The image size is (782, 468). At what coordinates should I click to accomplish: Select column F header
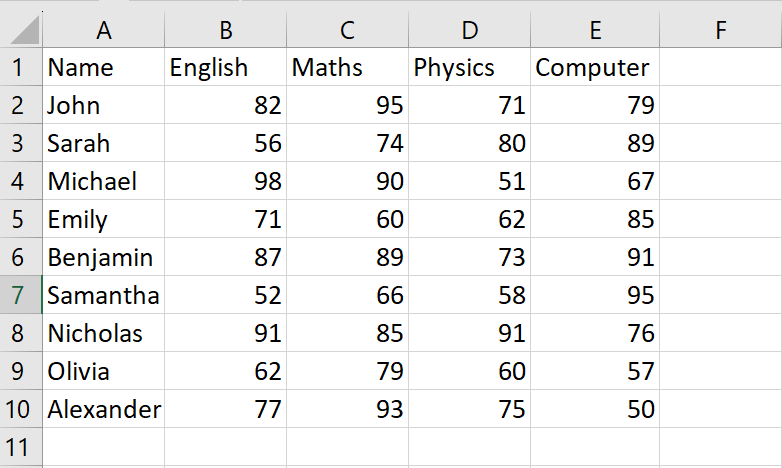(721, 29)
